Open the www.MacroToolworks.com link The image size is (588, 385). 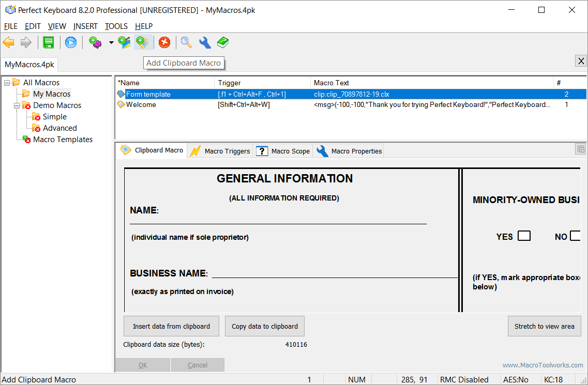(542, 365)
